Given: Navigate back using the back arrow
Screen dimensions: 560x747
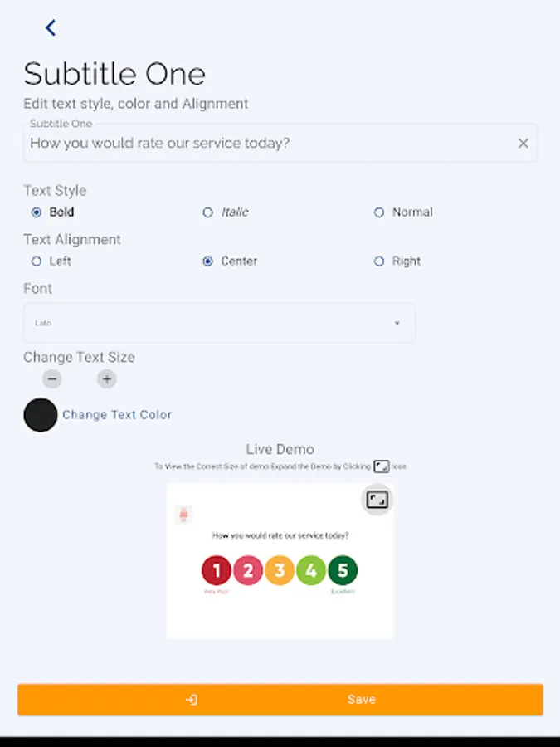Looking at the screenshot, I should 50,27.
